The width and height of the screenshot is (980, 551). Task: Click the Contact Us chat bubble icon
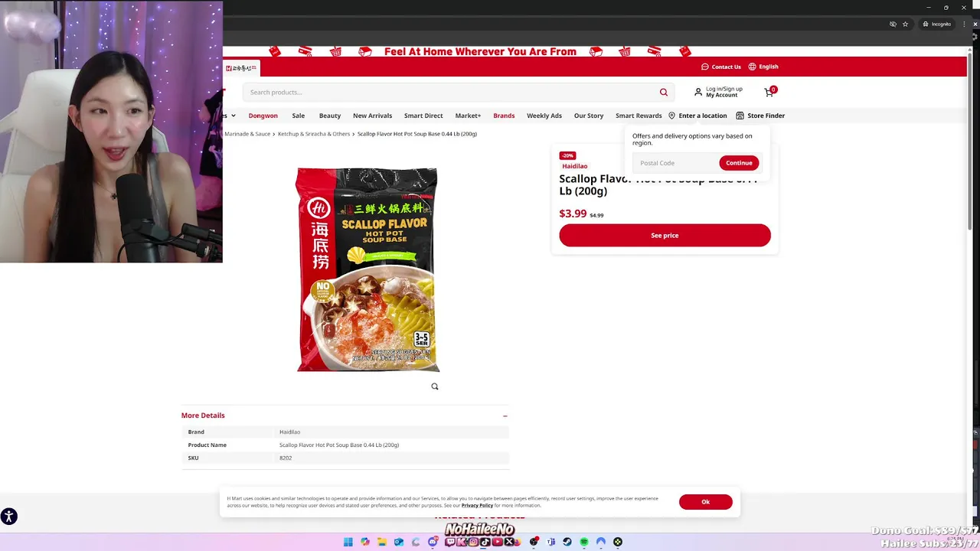click(x=705, y=67)
